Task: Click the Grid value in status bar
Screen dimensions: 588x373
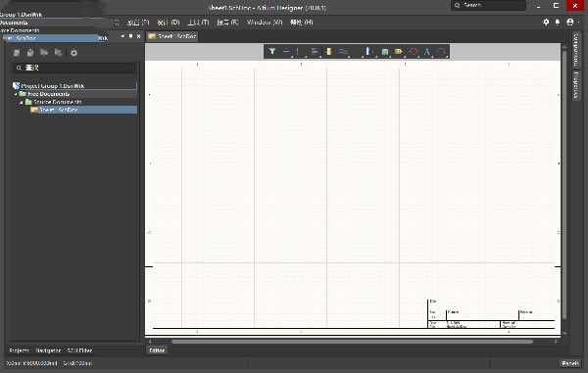Action: tap(77, 363)
